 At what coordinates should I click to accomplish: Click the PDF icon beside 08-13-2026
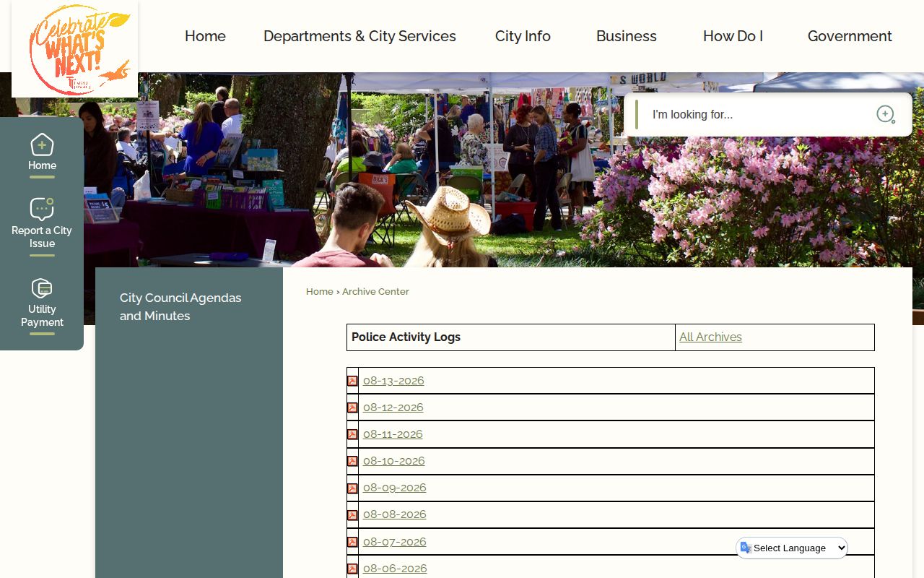(352, 381)
